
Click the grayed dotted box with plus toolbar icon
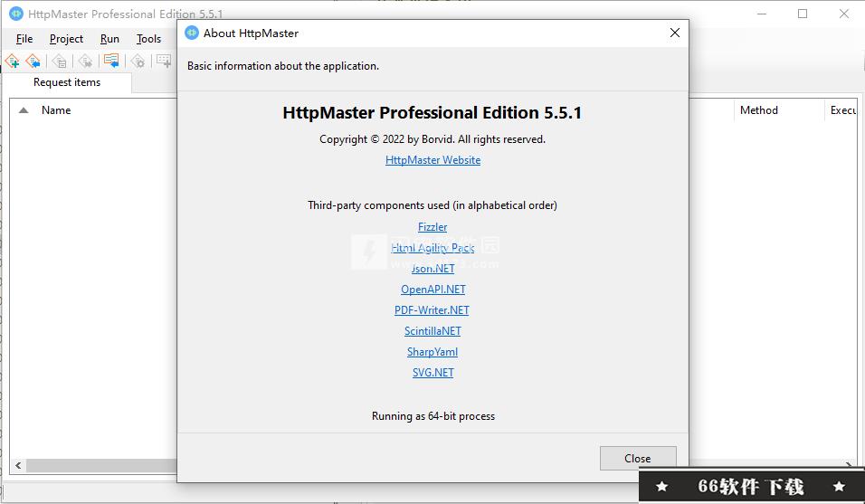[x=164, y=61]
